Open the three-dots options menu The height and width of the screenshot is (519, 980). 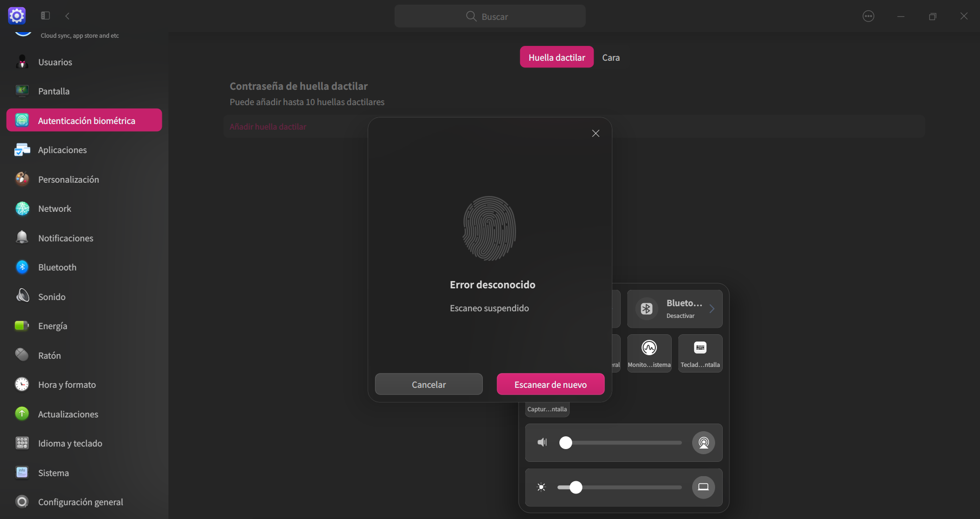[x=868, y=16]
